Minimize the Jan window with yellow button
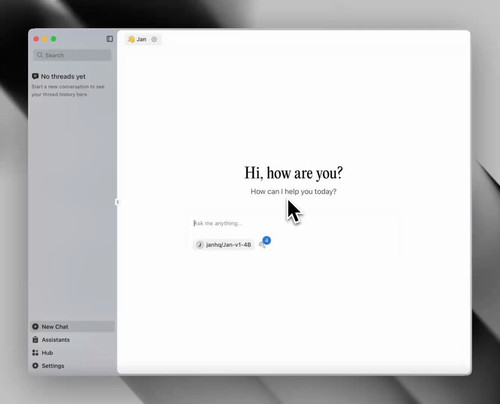 click(45, 39)
